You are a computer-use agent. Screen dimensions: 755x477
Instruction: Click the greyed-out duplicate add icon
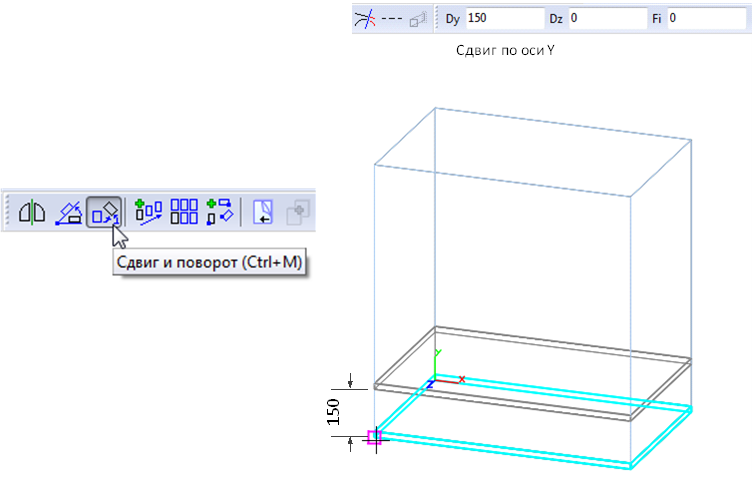(x=298, y=213)
